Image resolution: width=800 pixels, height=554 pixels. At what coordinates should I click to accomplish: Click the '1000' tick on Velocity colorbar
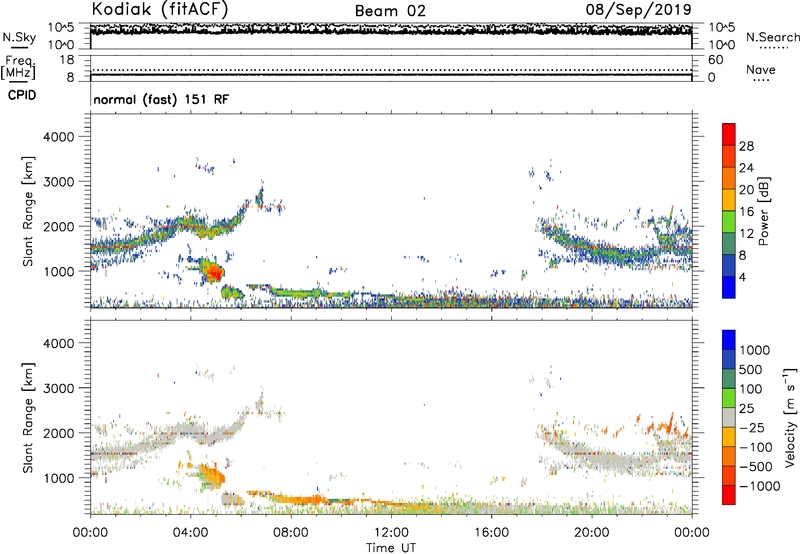coord(755,350)
